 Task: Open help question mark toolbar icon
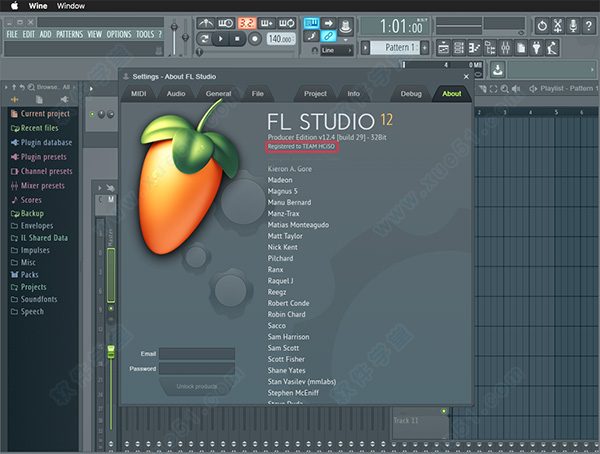[589, 26]
